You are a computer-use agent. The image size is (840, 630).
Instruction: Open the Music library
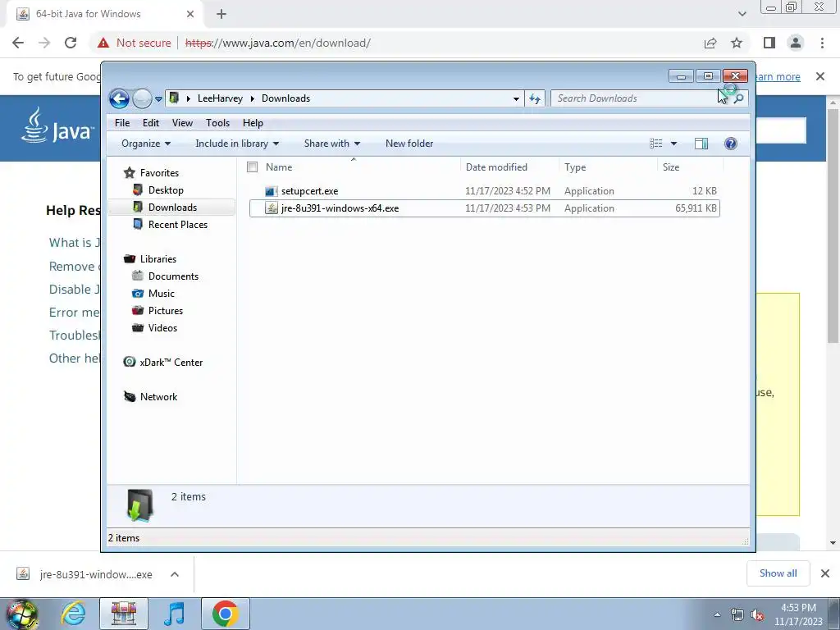click(162, 294)
